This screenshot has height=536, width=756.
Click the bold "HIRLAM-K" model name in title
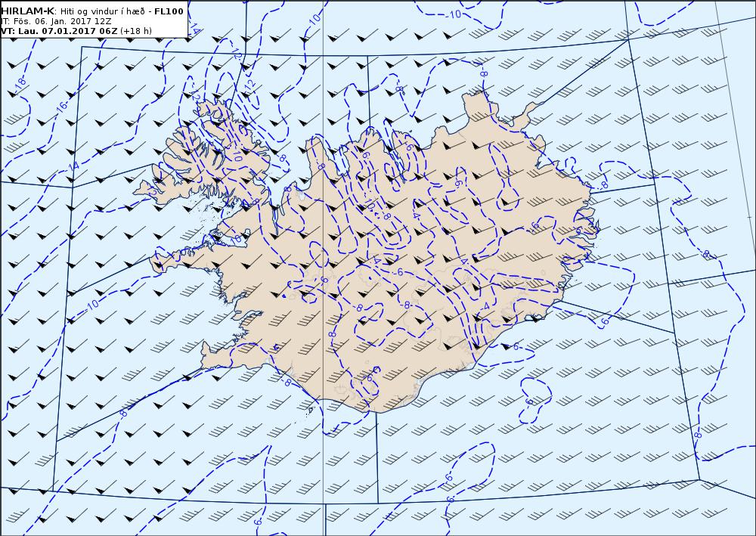click(x=28, y=11)
